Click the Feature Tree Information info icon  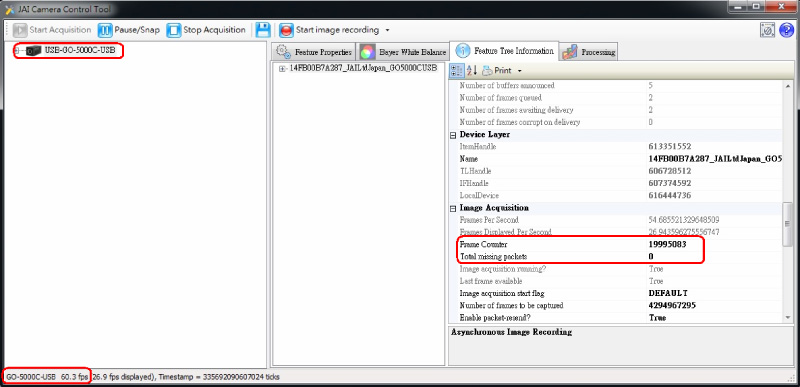pyautogui.click(x=462, y=50)
